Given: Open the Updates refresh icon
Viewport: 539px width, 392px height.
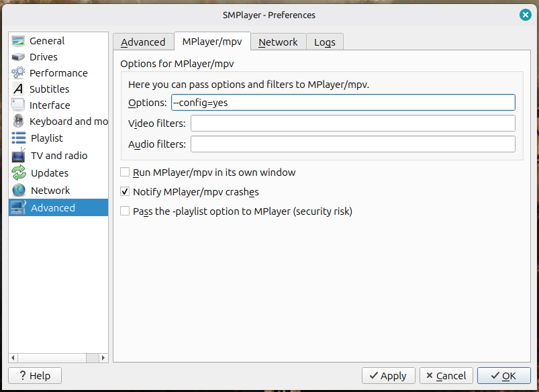Looking at the screenshot, I should pyautogui.click(x=18, y=173).
